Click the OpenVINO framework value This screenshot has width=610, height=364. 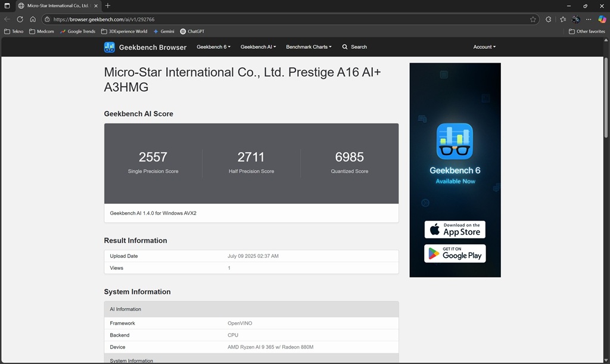(x=239, y=323)
